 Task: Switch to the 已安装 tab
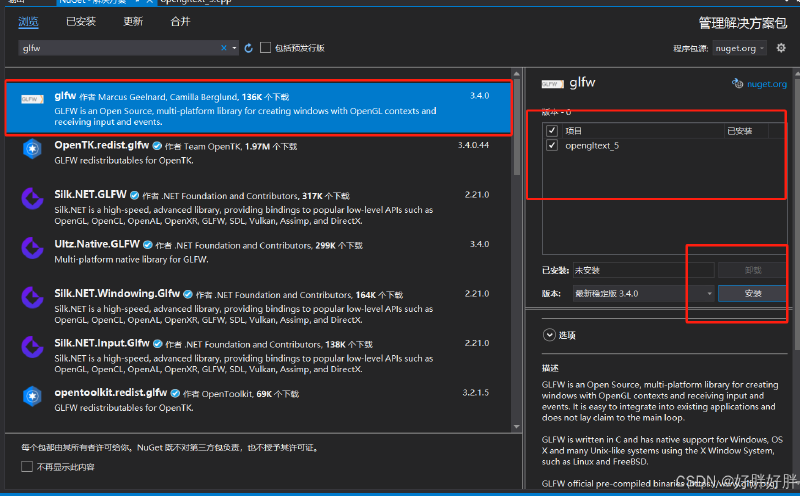tap(81, 21)
